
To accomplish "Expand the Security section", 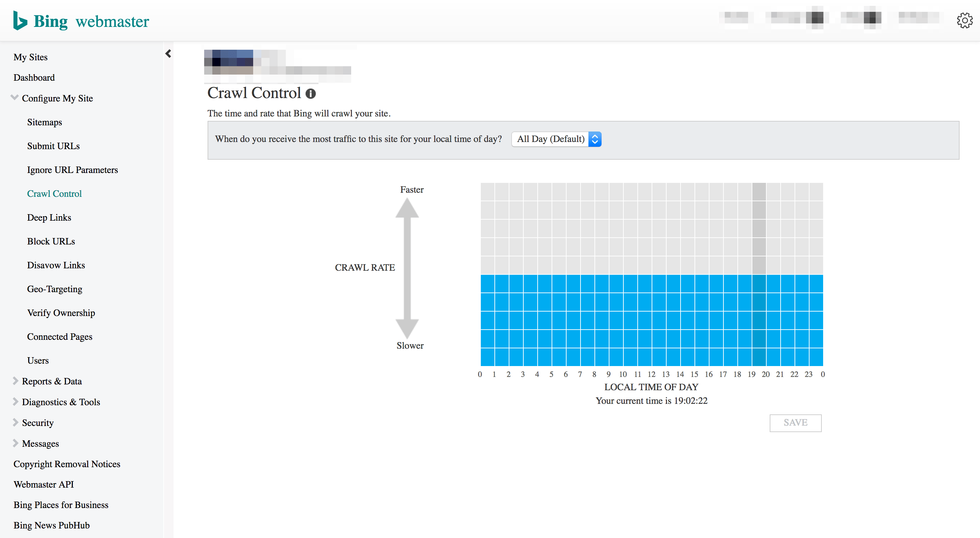I will (x=38, y=423).
